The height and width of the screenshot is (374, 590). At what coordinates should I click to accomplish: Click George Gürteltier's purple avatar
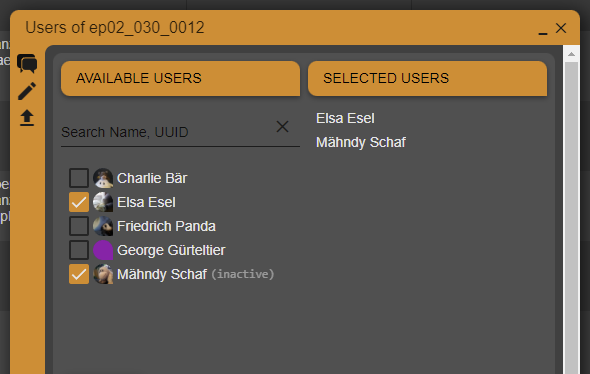tap(103, 250)
